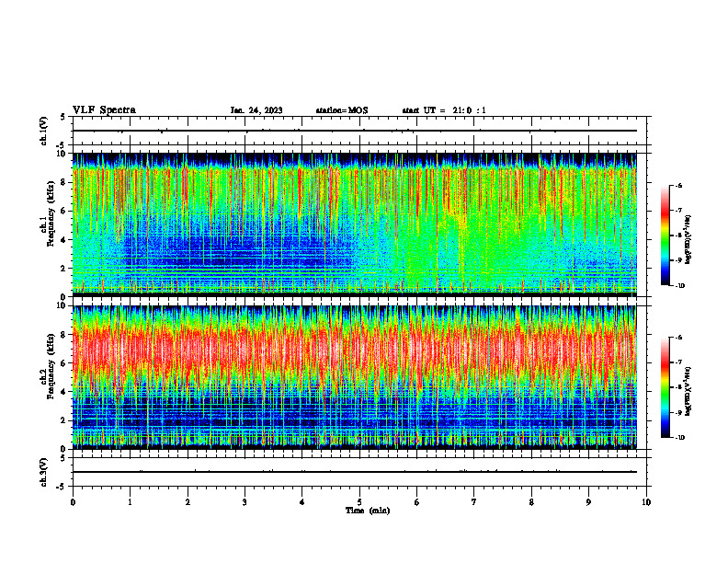Image resolution: width=728 pixels, height=563 pixels.
Task: Click the ch.3 voltage waveform trace
Action: pyautogui.click(x=355, y=472)
